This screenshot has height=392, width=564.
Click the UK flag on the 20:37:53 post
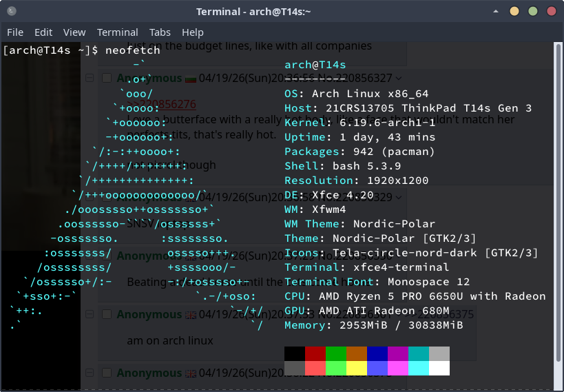pyautogui.click(x=191, y=315)
